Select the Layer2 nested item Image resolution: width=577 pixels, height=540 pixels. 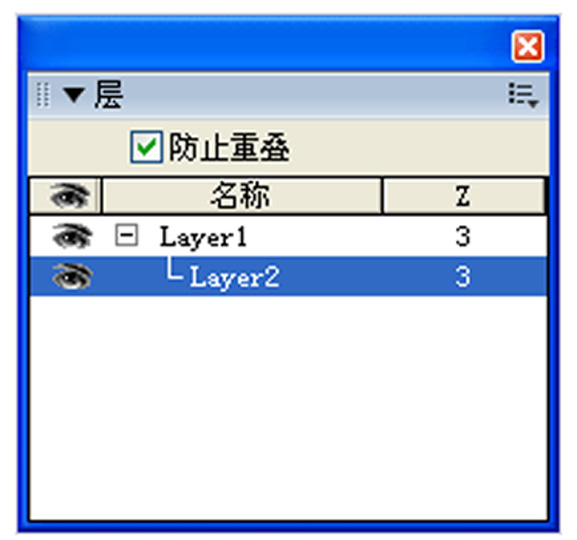(x=234, y=277)
